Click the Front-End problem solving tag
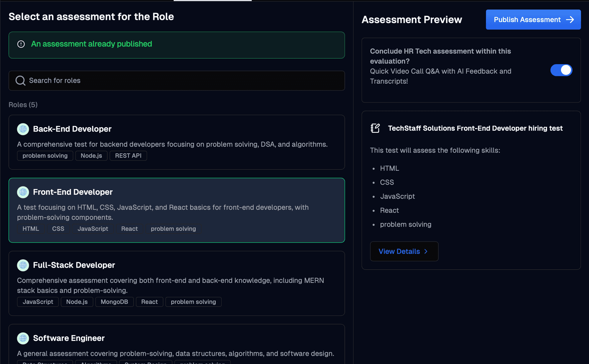Image resolution: width=589 pixels, height=364 pixels. (173, 229)
